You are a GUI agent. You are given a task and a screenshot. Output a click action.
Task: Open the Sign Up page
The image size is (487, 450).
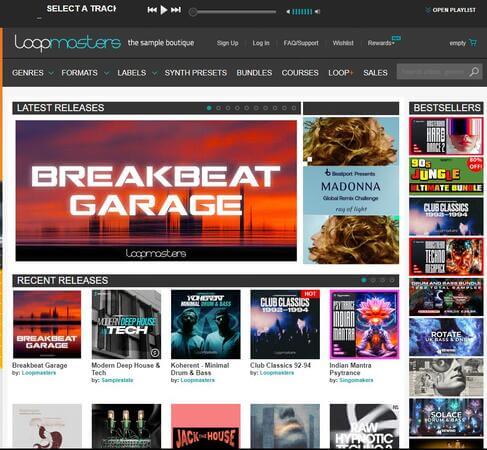click(x=227, y=43)
